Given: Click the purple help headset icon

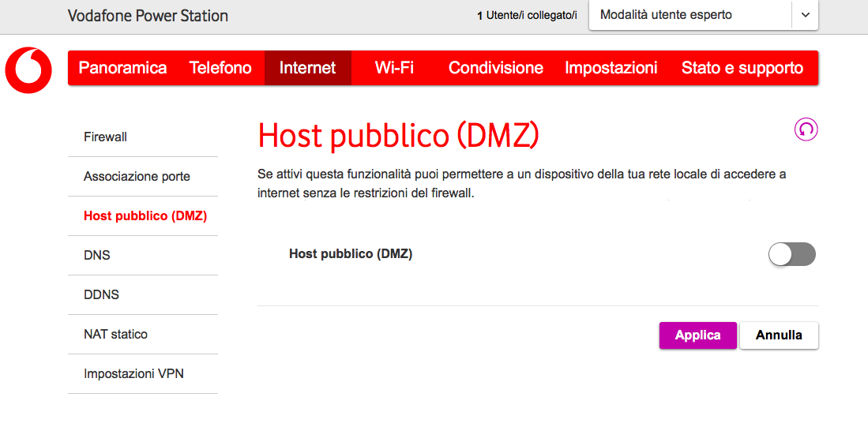Looking at the screenshot, I should tap(806, 129).
